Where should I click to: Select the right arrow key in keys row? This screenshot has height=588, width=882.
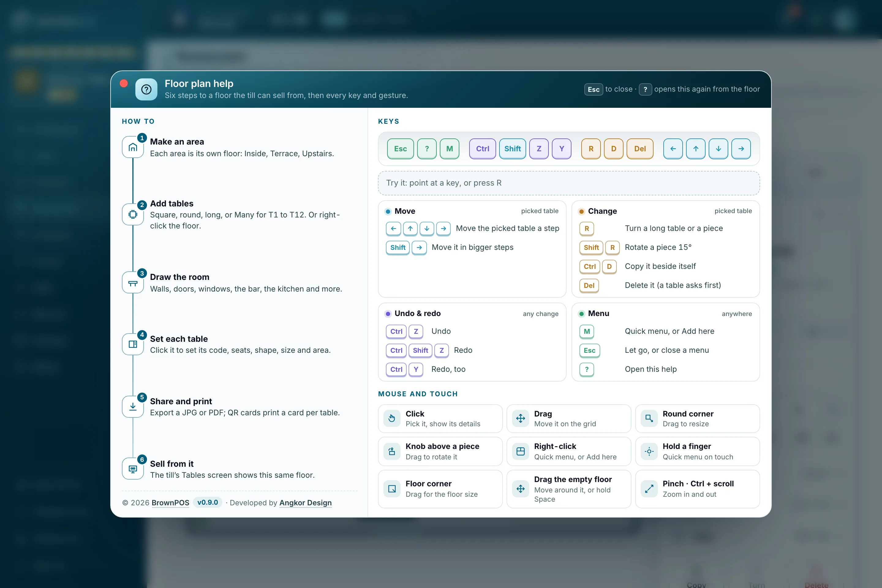pyautogui.click(x=741, y=149)
